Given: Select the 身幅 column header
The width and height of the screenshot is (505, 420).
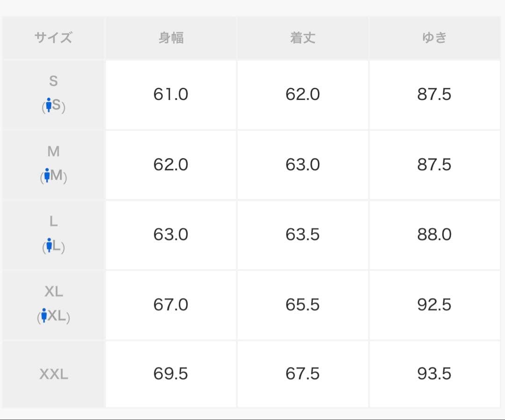Looking at the screenshot, I should coord(171,38).
